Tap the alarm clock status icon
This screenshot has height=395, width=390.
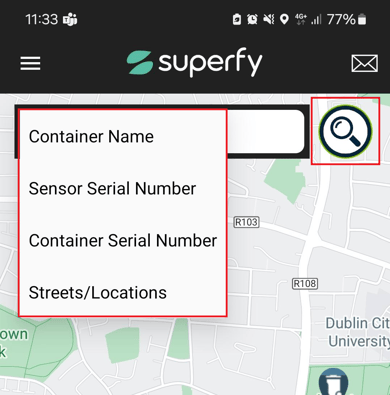point(252,20)
